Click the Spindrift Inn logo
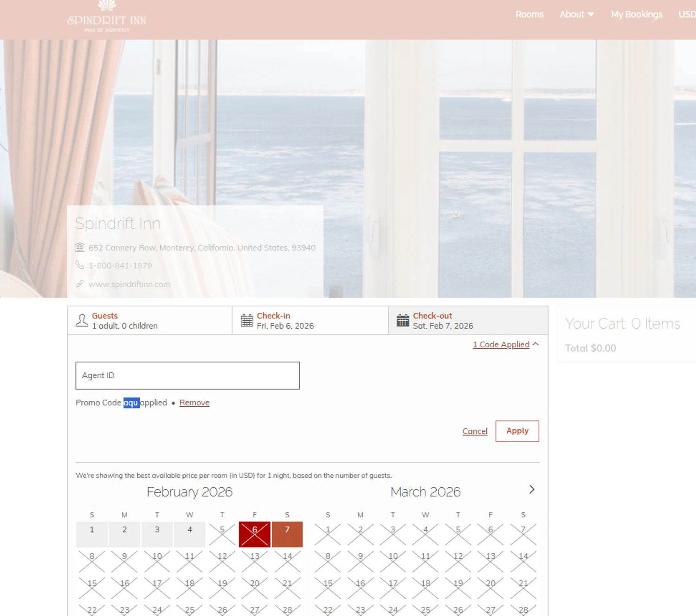Viewport: 696px width, 616px height. click(x=107, y=17)
